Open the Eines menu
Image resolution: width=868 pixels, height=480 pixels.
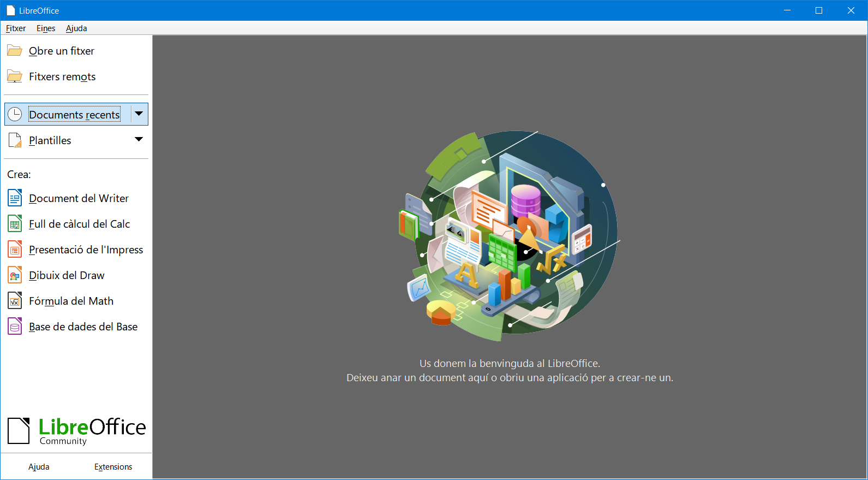coord(46,28)
